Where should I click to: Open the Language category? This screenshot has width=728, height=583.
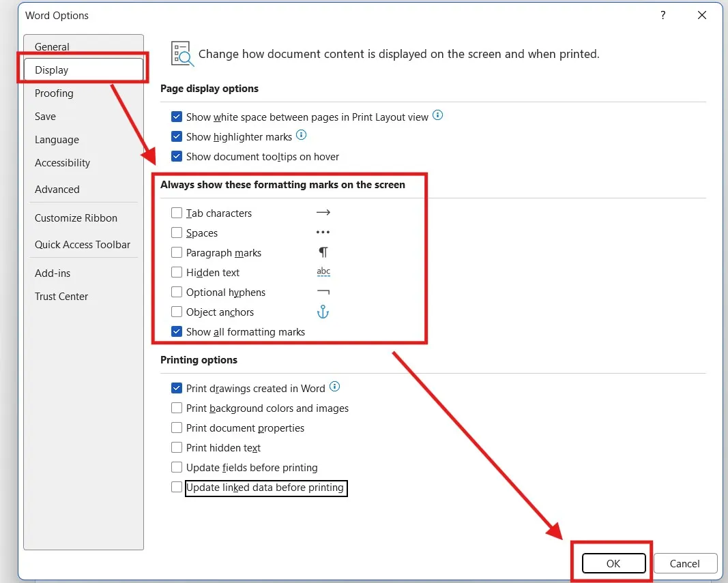[x=83, y=139]
